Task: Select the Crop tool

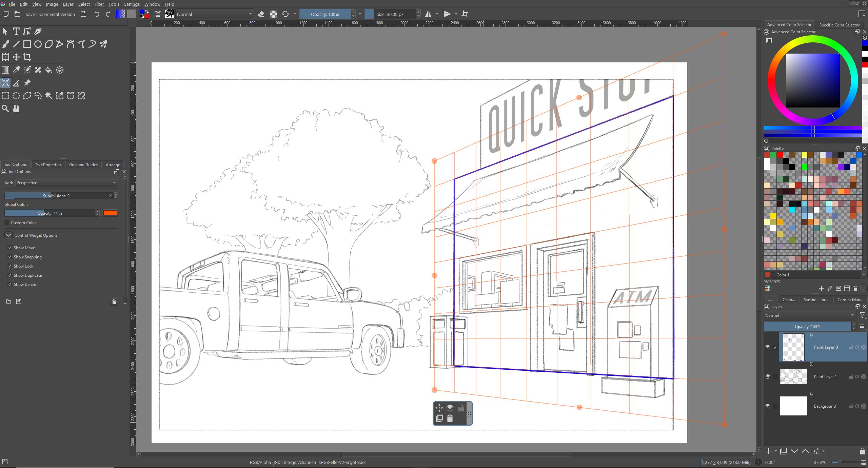Action: [x=27, y=57]
